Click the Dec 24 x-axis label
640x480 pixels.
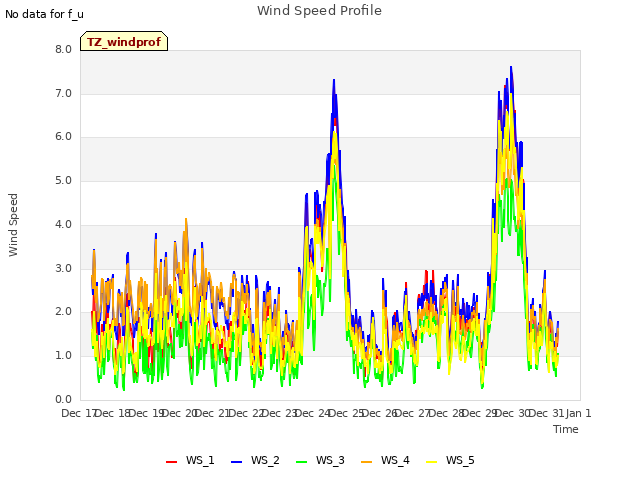313,413
